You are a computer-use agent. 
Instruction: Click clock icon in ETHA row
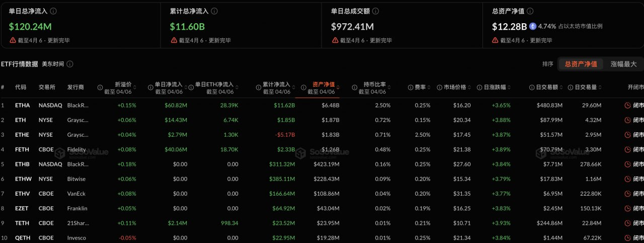(x=627, y=105)
